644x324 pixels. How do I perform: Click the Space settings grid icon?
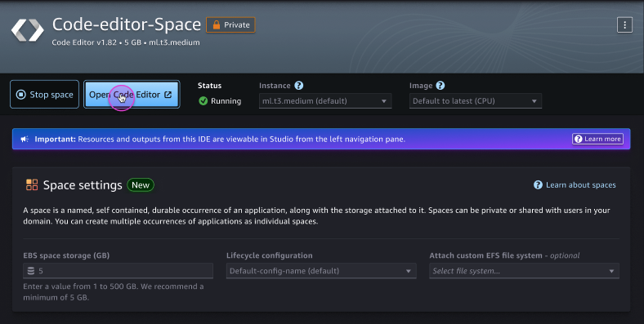pyautogui.click(x=32, y=184)
